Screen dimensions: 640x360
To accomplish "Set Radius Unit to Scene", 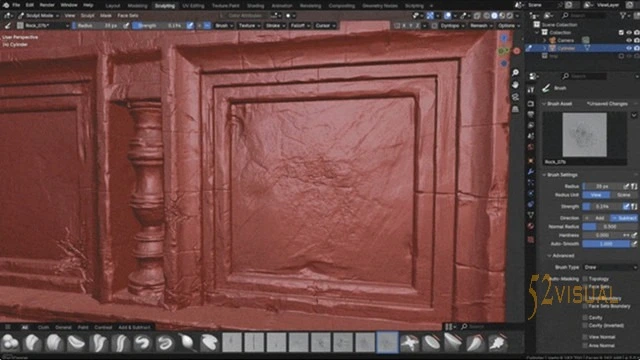I will (624, 195).
